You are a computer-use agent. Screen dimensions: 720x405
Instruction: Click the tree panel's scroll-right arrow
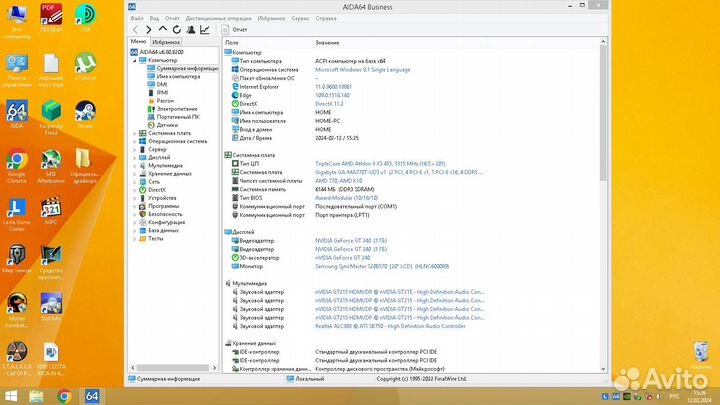(214, 368)
